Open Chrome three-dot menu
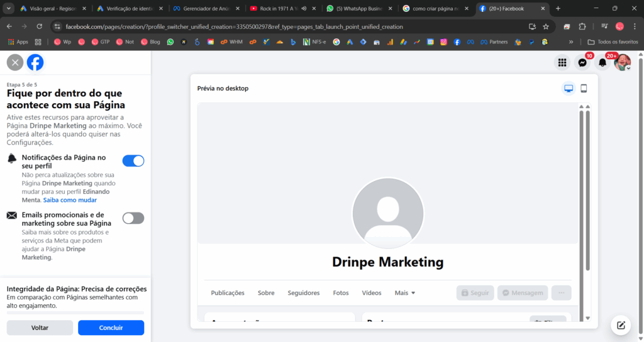The image size is (644, 342). click(x=635, y=26)
